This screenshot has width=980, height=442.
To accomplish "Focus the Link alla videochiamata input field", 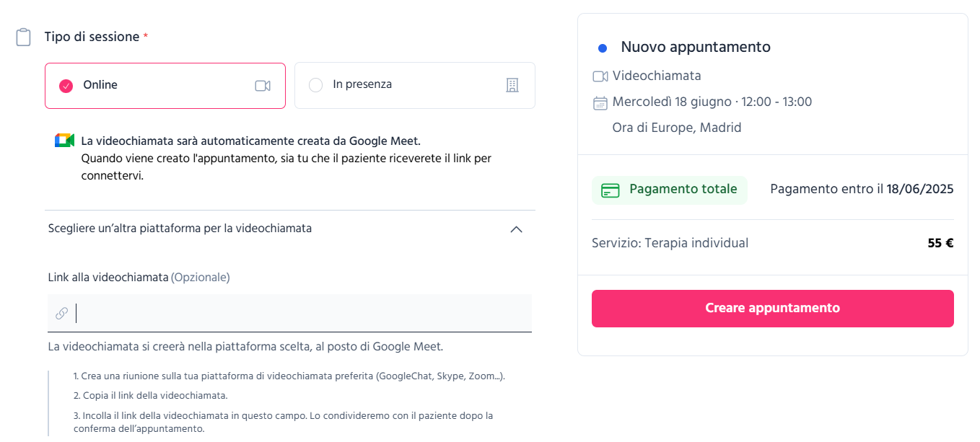I will (290, 313).
